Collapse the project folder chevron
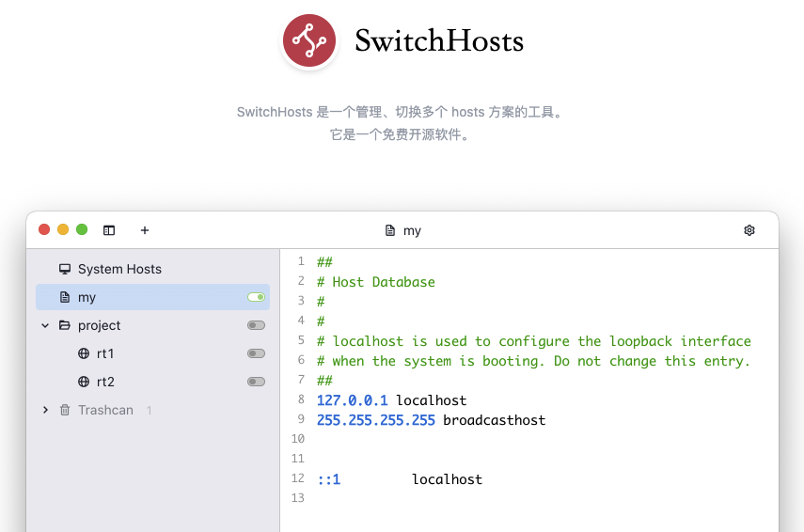The width and height of the screenshot is (804, 532). (x=45, y=325)
